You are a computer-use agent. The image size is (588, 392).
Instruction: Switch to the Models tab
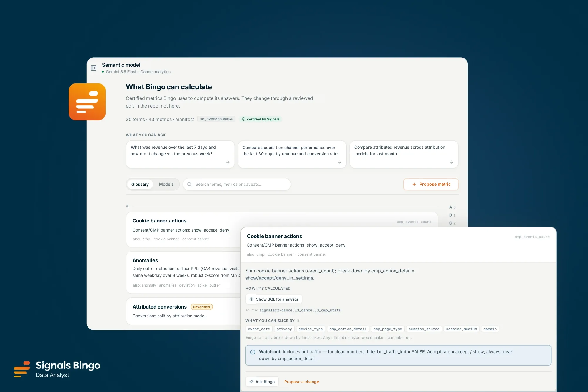click(166, 184)
